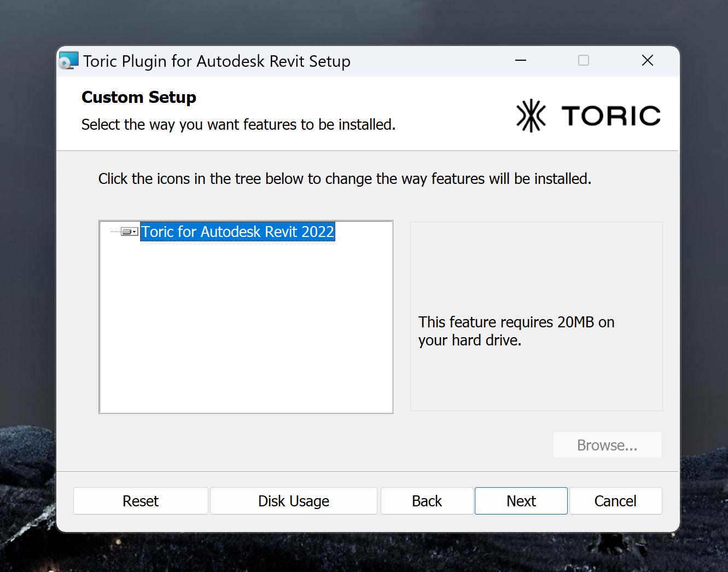Click 'Click the icons in the tree' instruction
This screenshot has height=572, width=728.
[x=345, y=179]
